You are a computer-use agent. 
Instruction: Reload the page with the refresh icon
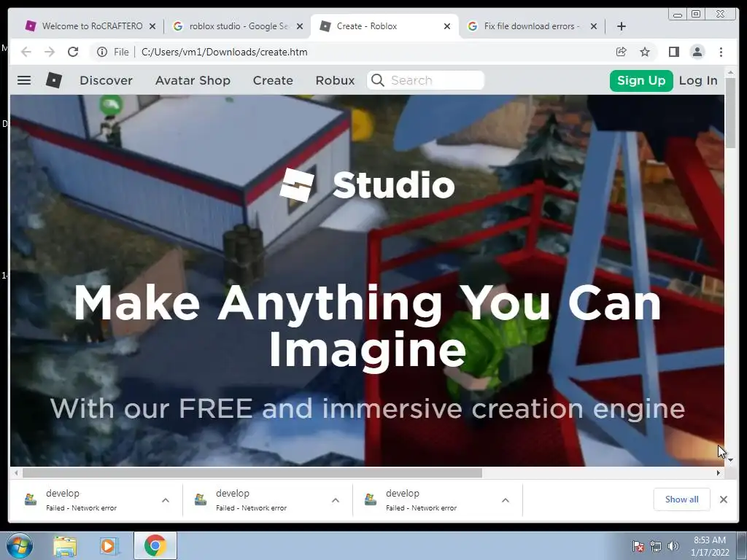73,52
